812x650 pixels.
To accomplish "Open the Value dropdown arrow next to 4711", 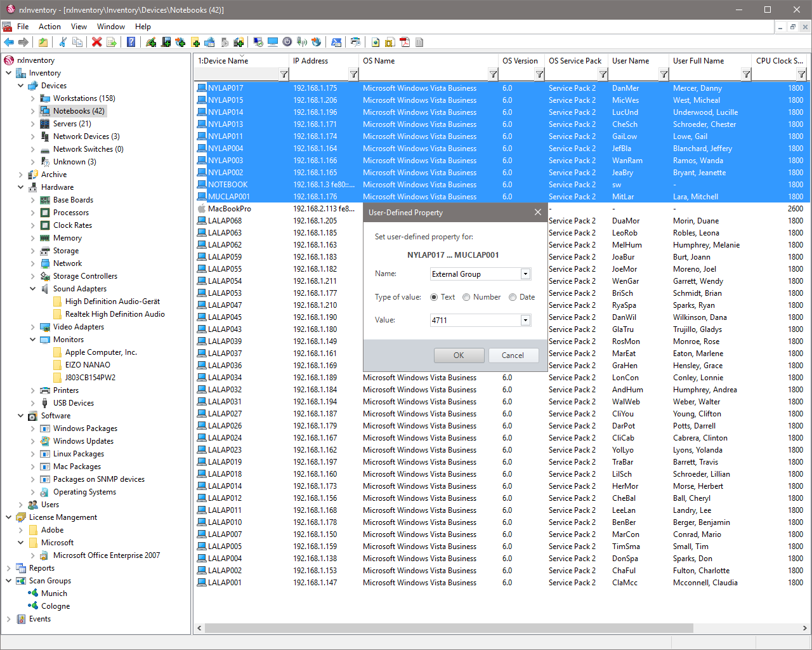I will 525,321.
